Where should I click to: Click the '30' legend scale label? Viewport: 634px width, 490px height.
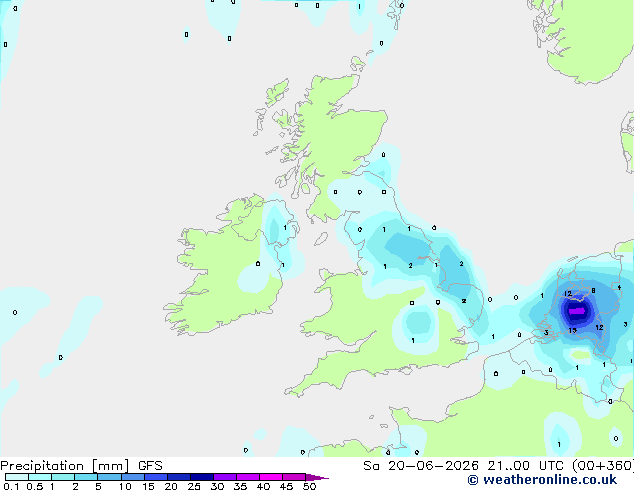tap(217, 486)
